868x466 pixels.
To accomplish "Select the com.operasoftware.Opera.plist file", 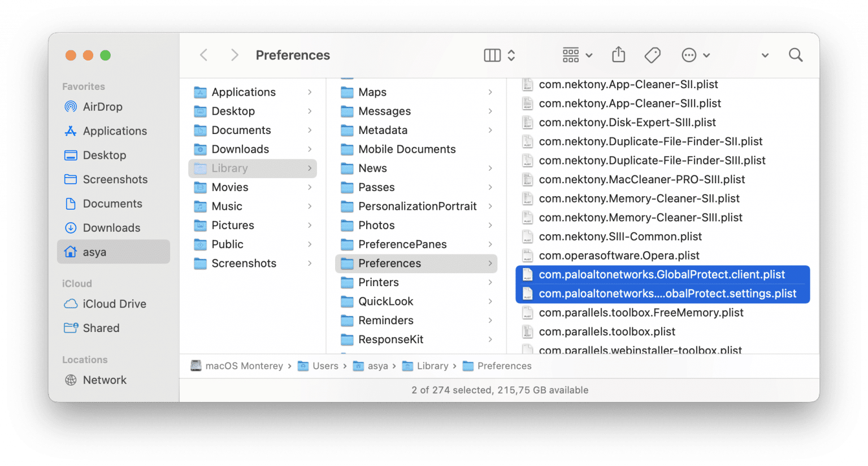I will click(x=619, y=255).
